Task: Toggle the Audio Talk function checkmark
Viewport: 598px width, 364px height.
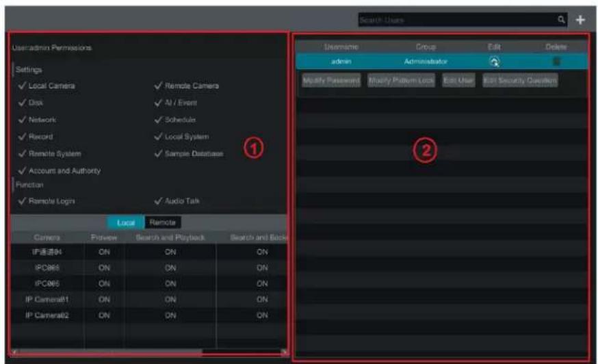Action: (158, 201)
